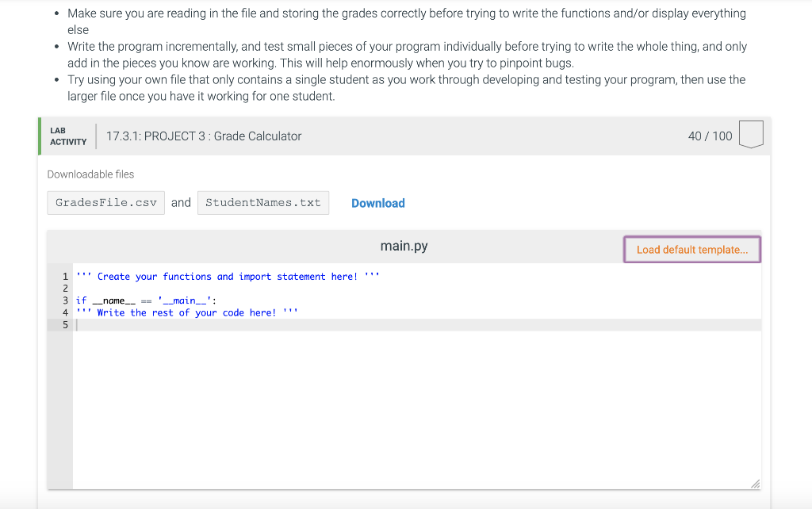Click the 17.3.1 PROJECT 3 activity title
This screenshot has height=509, width=812.
[203, 136]
